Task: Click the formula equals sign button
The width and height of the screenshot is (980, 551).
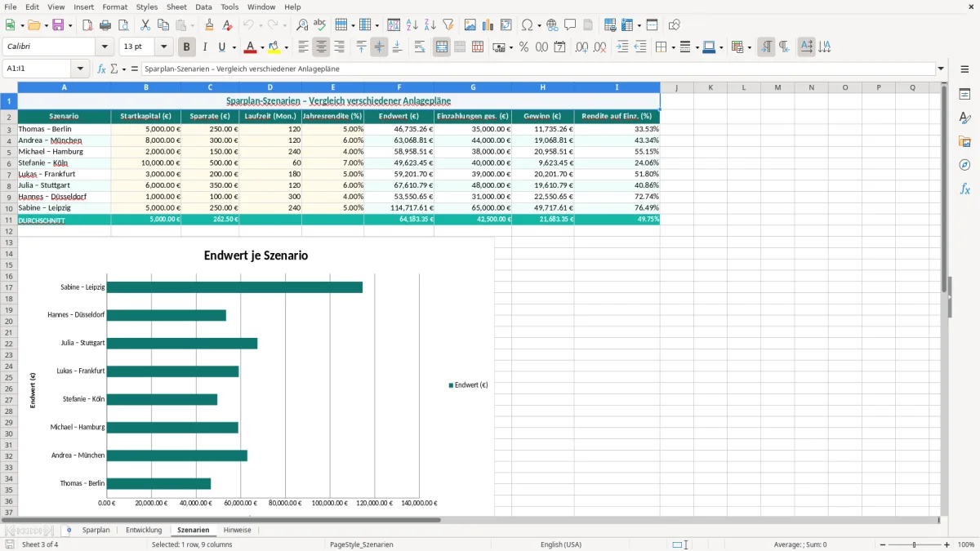Action: 135,69
